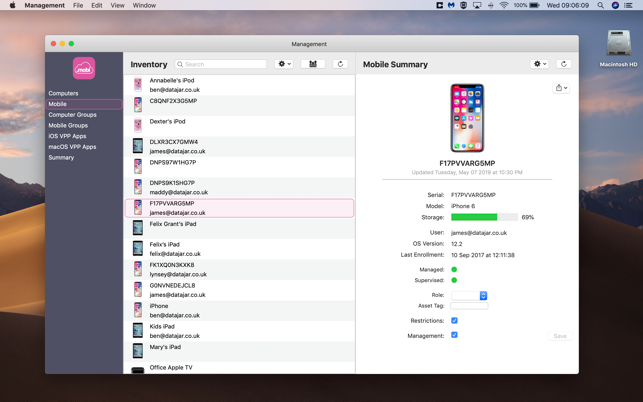The image size is (643, 402).
Task: Open Mobile Groups in the sidebar
Action: point(68,125)
